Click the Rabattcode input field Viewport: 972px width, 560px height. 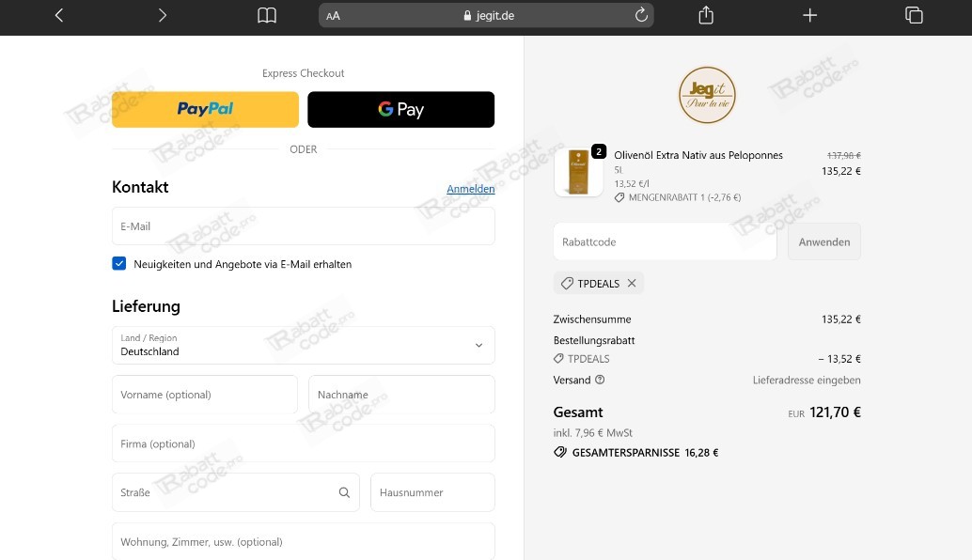[665, 241]
